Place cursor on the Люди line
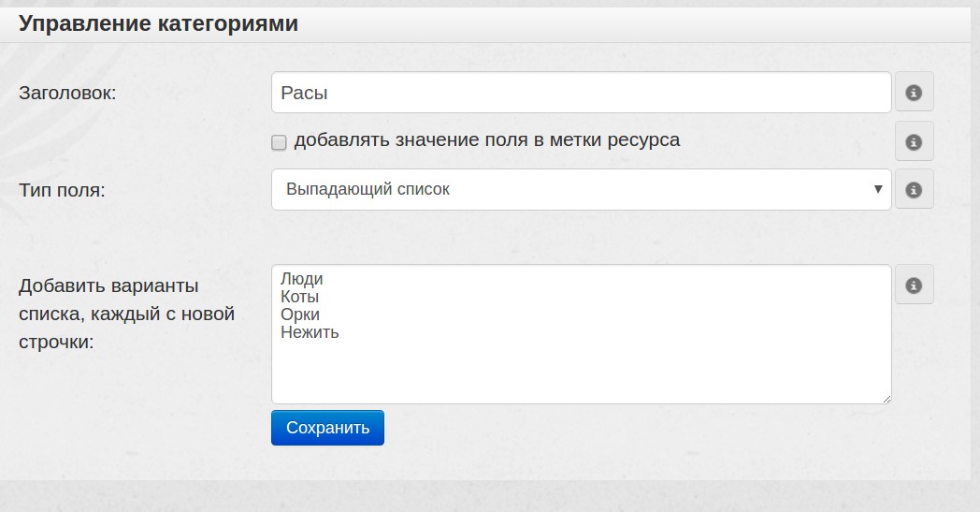980x512 pixels. tap(301, 279)
